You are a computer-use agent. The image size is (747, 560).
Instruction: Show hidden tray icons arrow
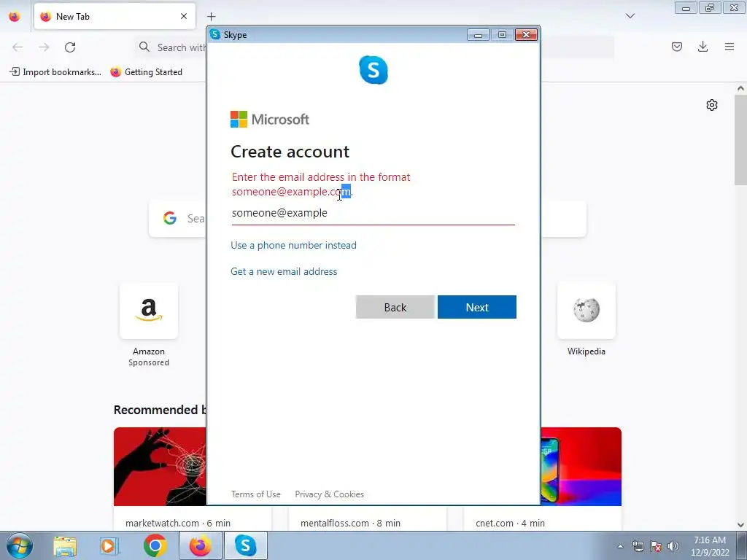(x=620, y=546)
